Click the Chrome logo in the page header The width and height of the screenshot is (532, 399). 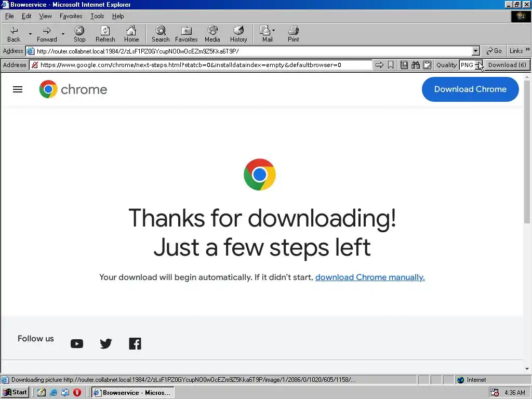tap(73, 89)
